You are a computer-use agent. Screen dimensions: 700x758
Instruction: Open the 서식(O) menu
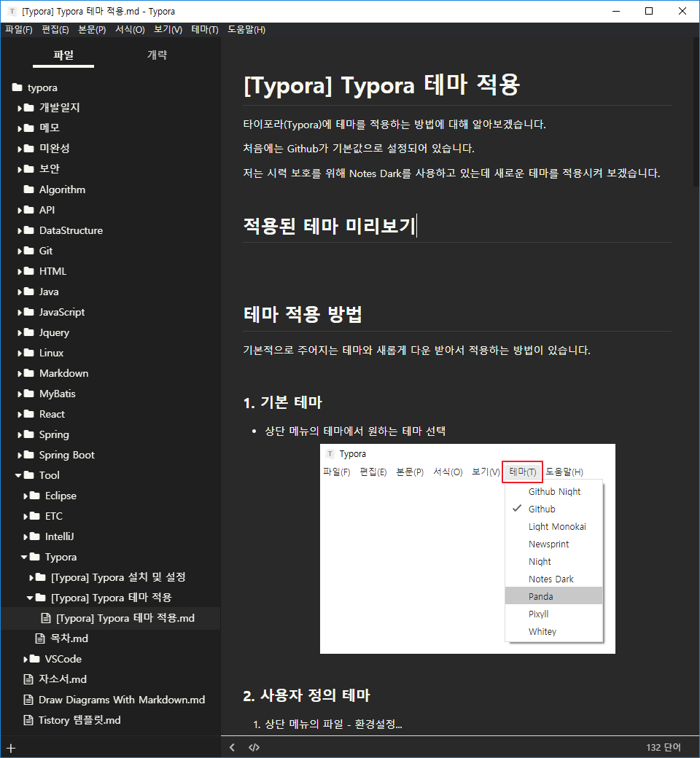tap(130, 29)
